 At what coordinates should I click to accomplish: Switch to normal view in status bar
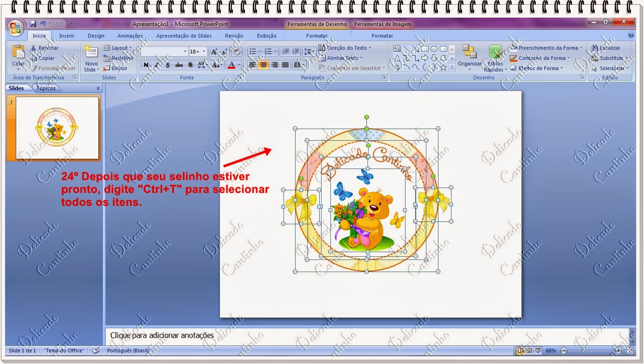tap(521, 351)
